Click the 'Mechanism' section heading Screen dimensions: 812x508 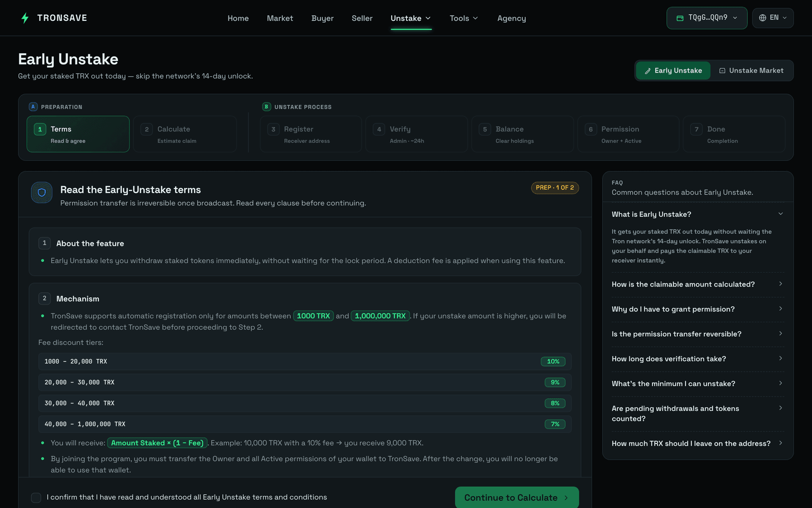click(x=78, y=299)
